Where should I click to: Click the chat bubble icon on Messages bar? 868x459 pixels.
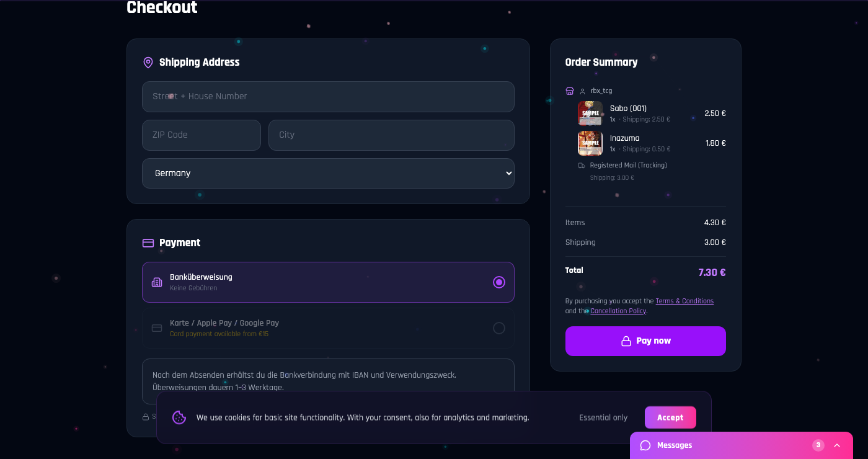(645, 445)
